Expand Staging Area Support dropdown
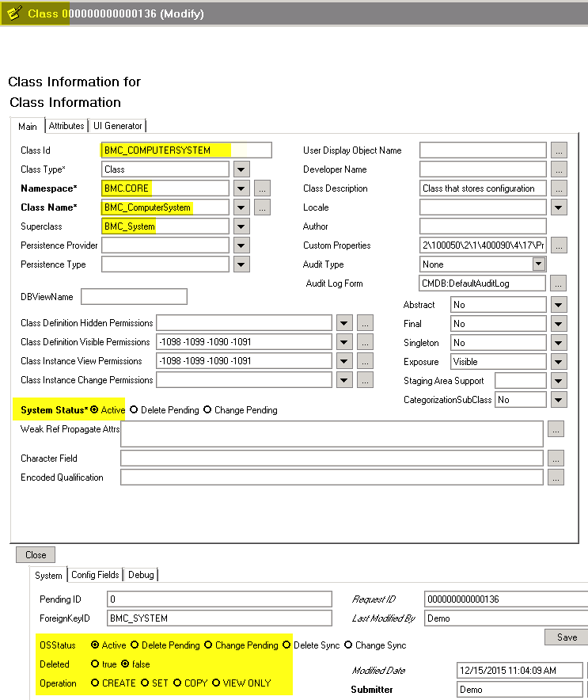Screen dimensions: 588x700 [x=559, y=381]
